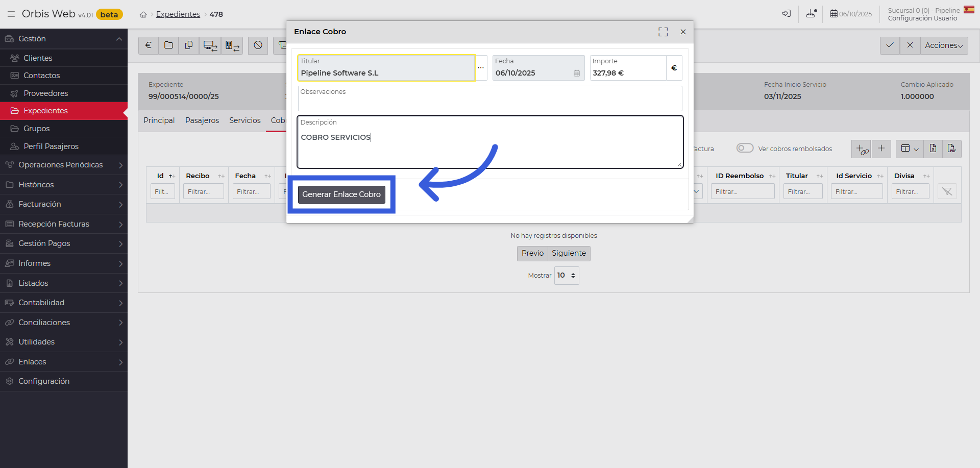
Task: Click the euro currency button beside Importe
Action: click(674, 68)
